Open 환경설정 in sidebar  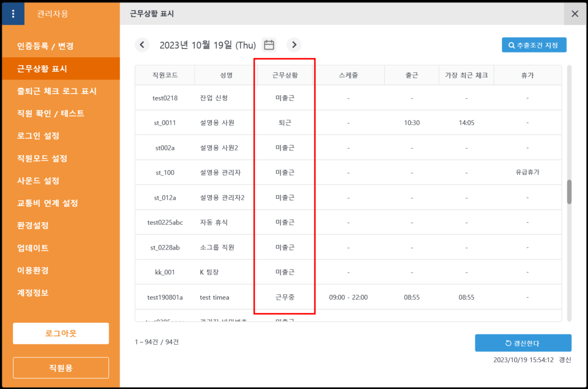33,226
